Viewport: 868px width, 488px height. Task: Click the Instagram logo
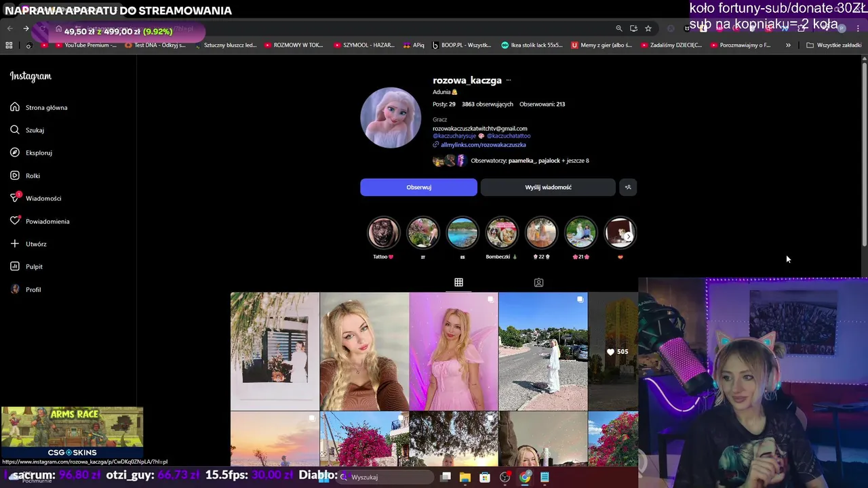[31, 76]
